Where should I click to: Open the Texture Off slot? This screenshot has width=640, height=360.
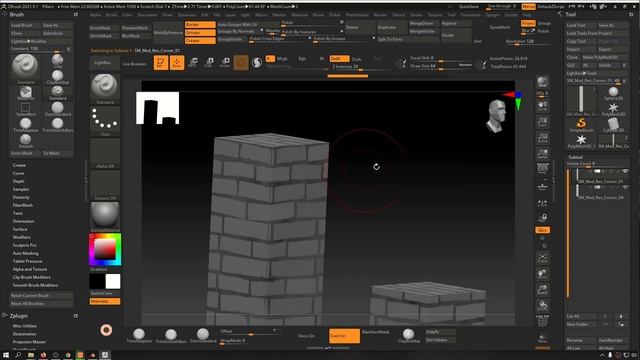(x=105, y=185)
